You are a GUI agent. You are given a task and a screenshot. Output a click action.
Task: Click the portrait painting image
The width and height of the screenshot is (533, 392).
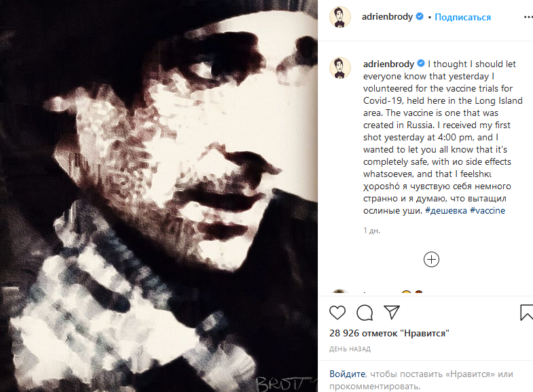(159, 196)
